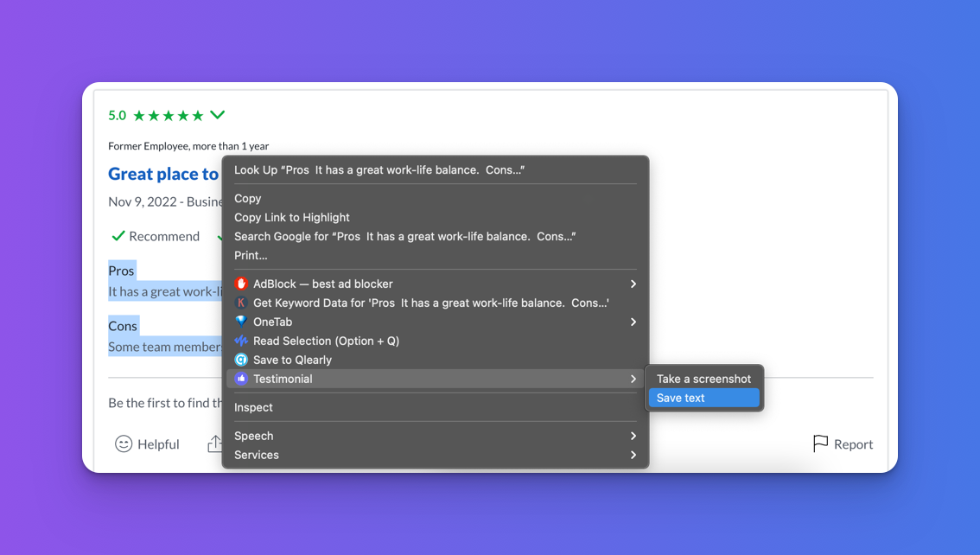The image size is (980, 555).
Task: Click the Keyword Data K icon
Action: (241, 303)
